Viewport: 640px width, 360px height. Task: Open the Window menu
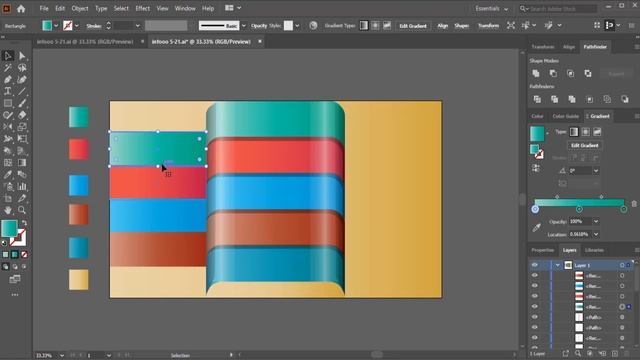[x=185, y=8]
